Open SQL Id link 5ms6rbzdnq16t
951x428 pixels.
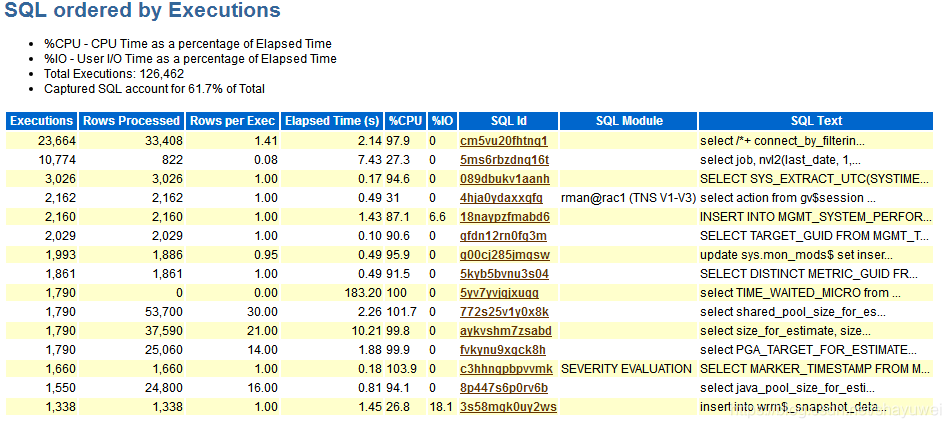(x=505, y=160)
